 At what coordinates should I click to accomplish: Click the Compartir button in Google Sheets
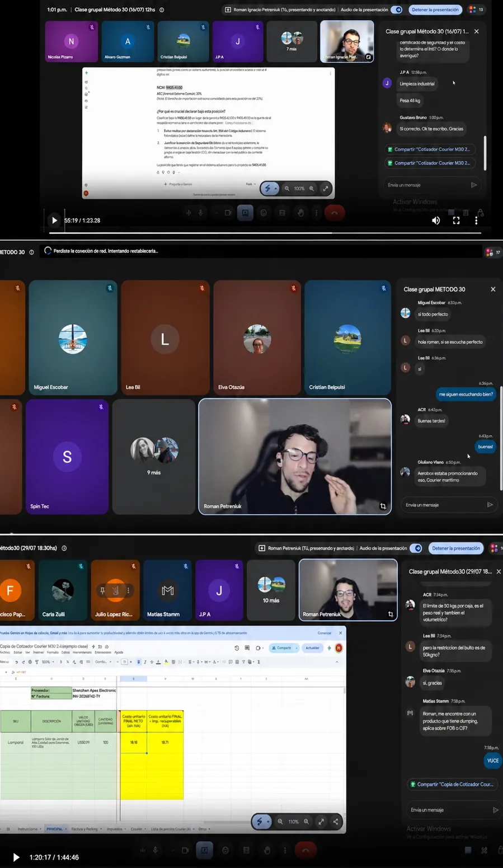point(282,648)
